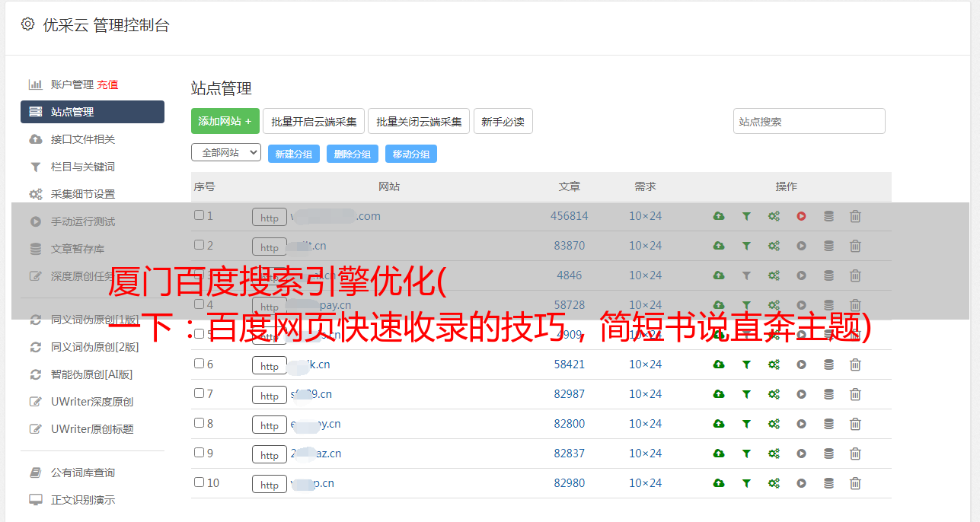The height and width of the screenshot is (522, 980).
Task: Open the filter icon in row 2
Action: [746, 246]
